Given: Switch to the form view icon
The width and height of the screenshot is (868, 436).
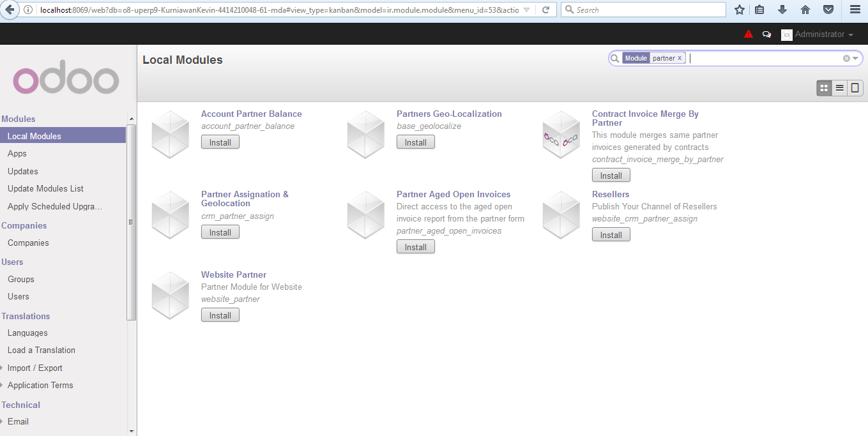Looking at the screenshot, I should coord(855,87).
